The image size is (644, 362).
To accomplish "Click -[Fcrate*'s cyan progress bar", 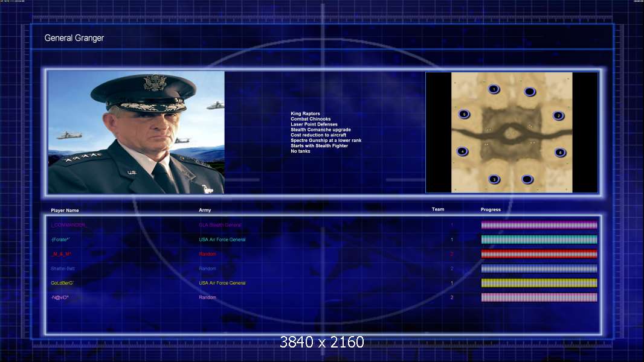I will (x=539, y=240).
